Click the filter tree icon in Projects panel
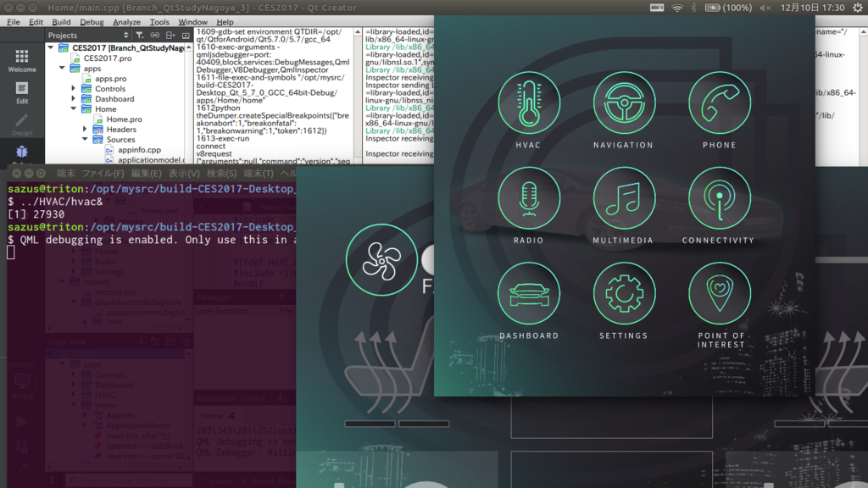This screenshot has width=868, height=488. coord(140,35)
